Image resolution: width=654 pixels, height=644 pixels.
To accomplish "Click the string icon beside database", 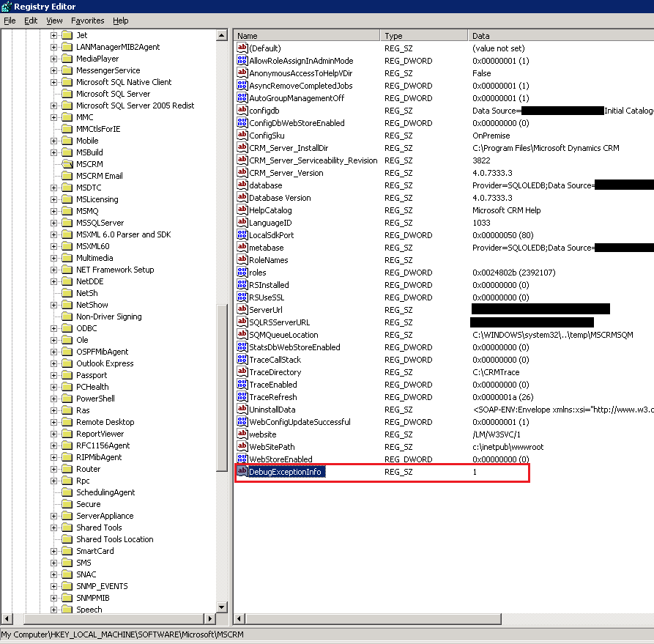I will [x=242, y=185].
